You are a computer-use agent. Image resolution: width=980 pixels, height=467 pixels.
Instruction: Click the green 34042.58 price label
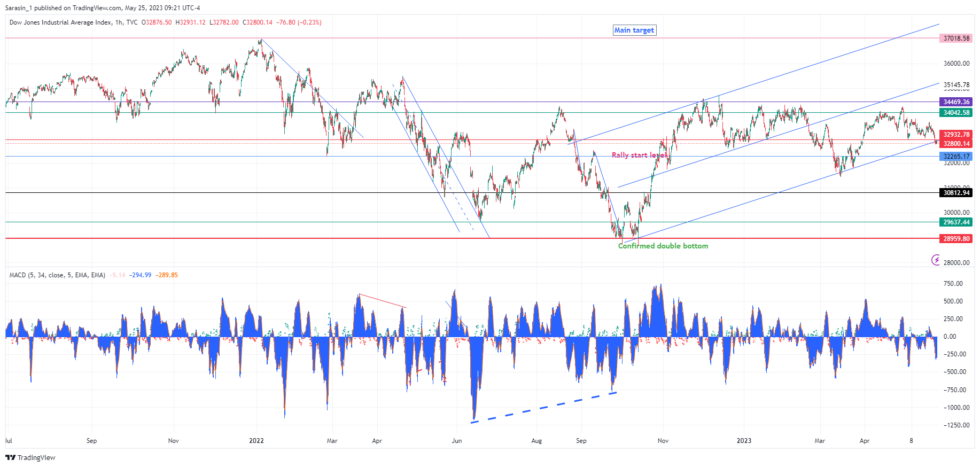[x=956, y=113]
